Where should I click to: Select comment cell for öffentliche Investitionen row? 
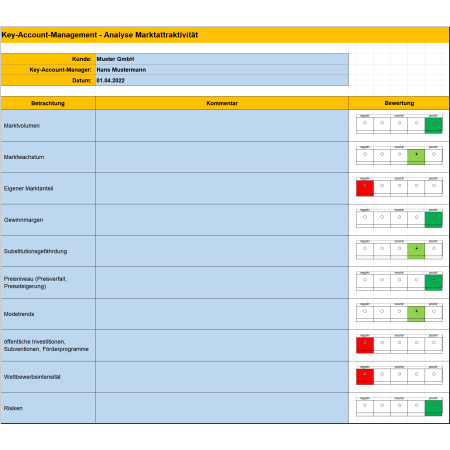[x=222, y=345]
